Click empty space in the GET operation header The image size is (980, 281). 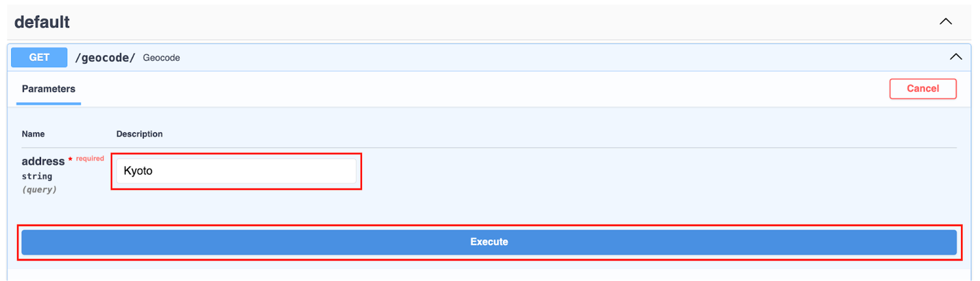point(544,58)
